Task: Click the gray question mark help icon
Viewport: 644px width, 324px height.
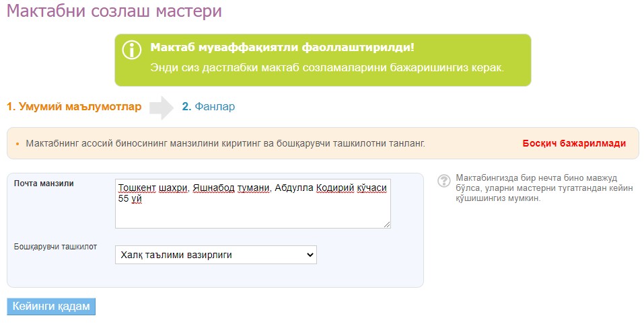Action: coord(443,180)
